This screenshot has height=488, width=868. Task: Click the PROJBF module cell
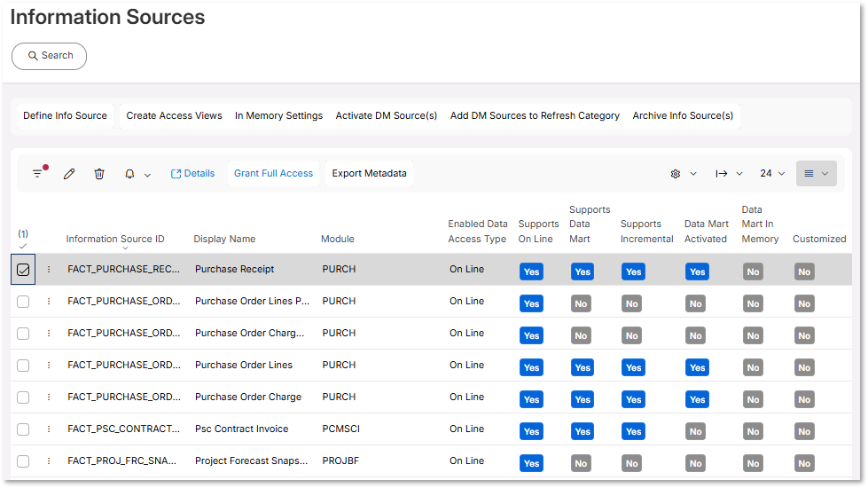(x=340, y=460)
